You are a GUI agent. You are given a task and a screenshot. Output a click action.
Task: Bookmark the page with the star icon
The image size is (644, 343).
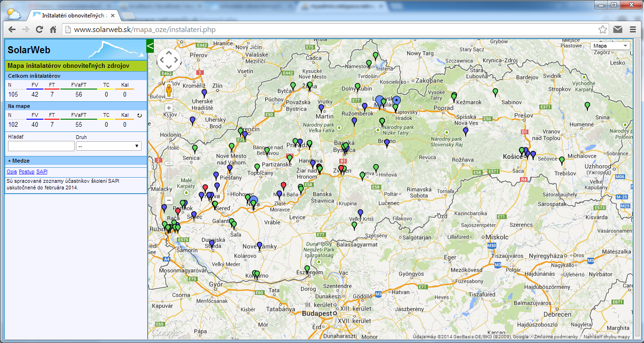602,29
